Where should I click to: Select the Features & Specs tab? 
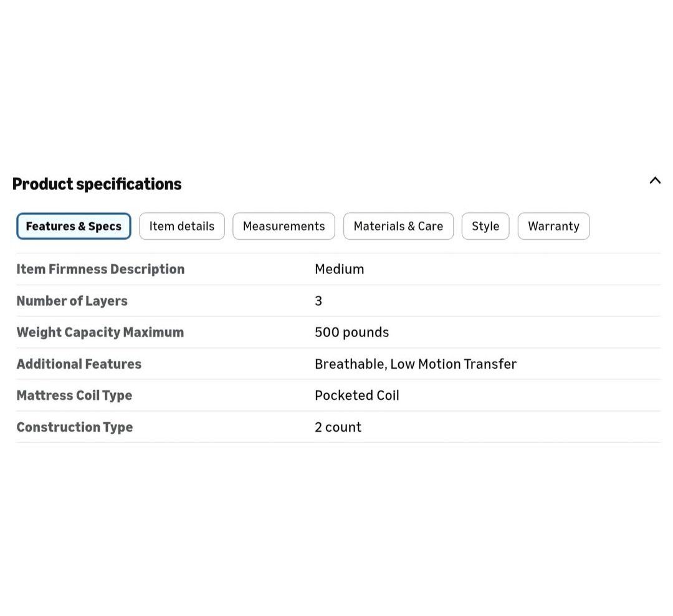pos(74,226)
